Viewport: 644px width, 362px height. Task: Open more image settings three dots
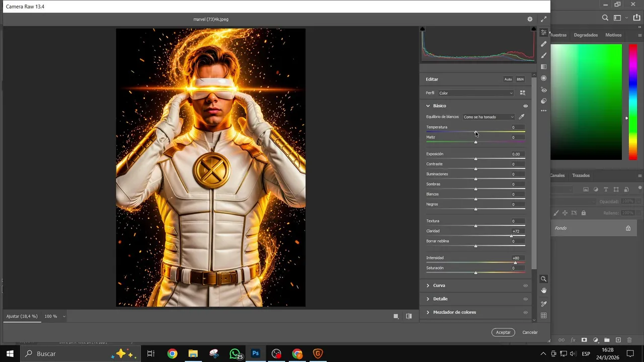click(544, 111)
